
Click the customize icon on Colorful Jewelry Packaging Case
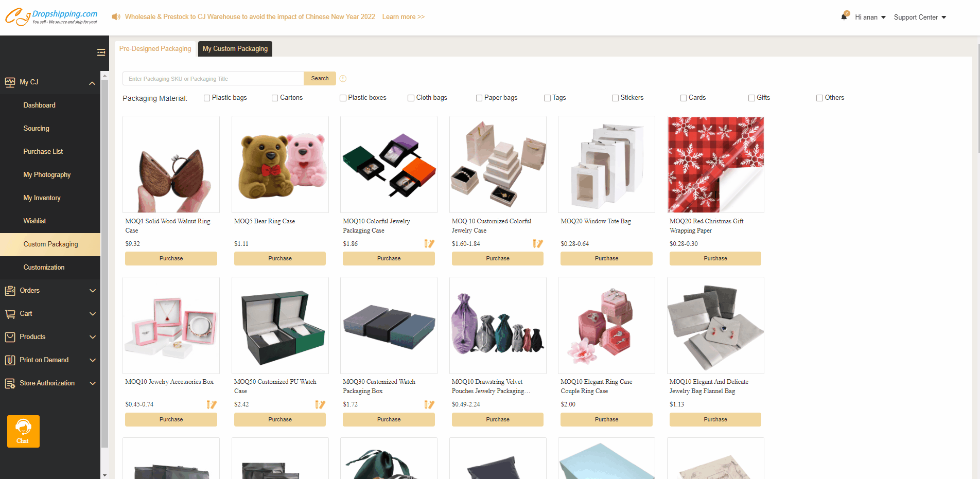tap(429, 244)
